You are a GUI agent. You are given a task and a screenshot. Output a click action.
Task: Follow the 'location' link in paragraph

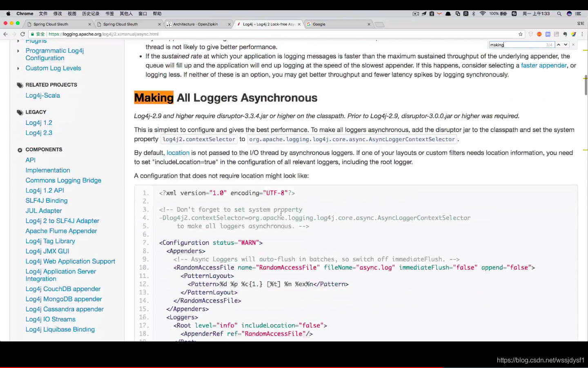pyautogui.click(x=178, y=153)
